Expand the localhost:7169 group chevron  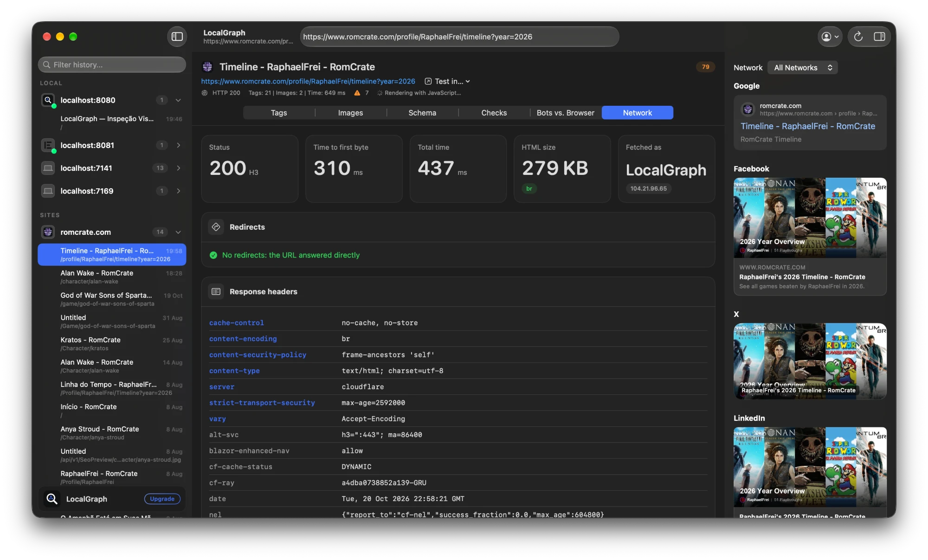pyautogui.click(x=178, y=191)
